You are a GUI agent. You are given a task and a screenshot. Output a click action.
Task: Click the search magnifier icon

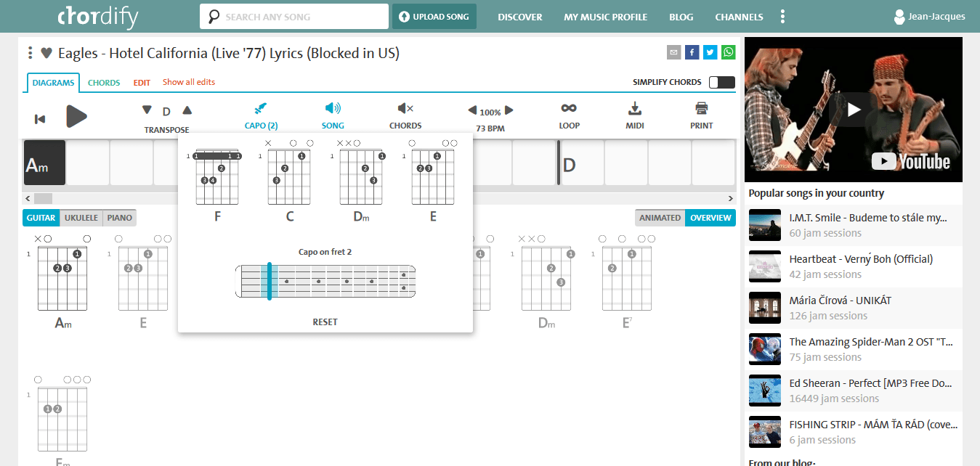tap(214, 17)
